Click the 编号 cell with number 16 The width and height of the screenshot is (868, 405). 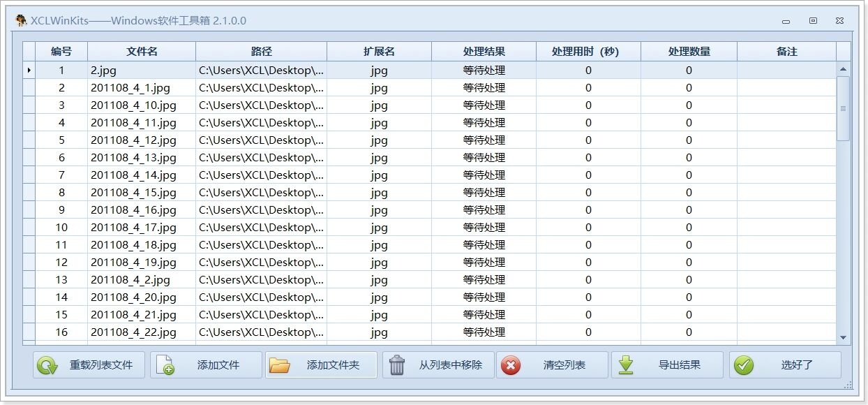61,332
